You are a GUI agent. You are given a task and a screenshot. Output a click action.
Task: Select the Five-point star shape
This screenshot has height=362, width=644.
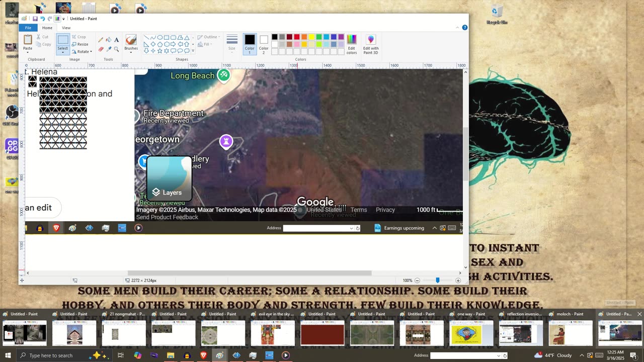coord(160,51)
